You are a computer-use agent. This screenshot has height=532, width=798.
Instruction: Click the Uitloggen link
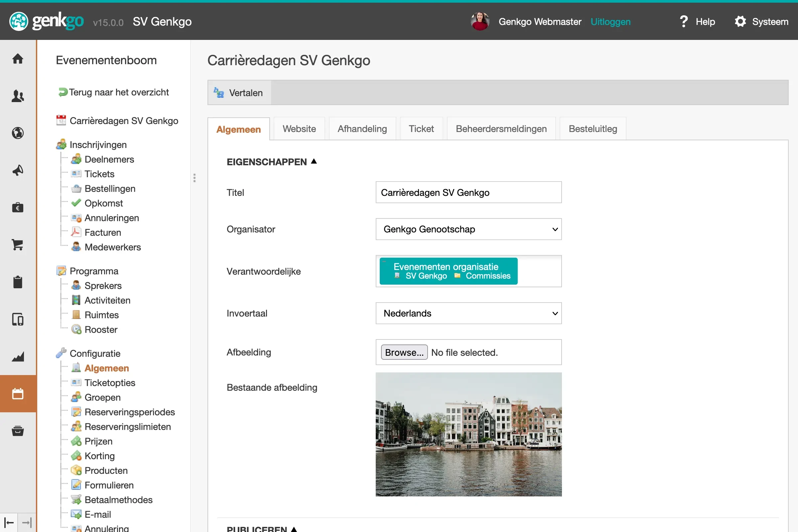click(610, 22)
